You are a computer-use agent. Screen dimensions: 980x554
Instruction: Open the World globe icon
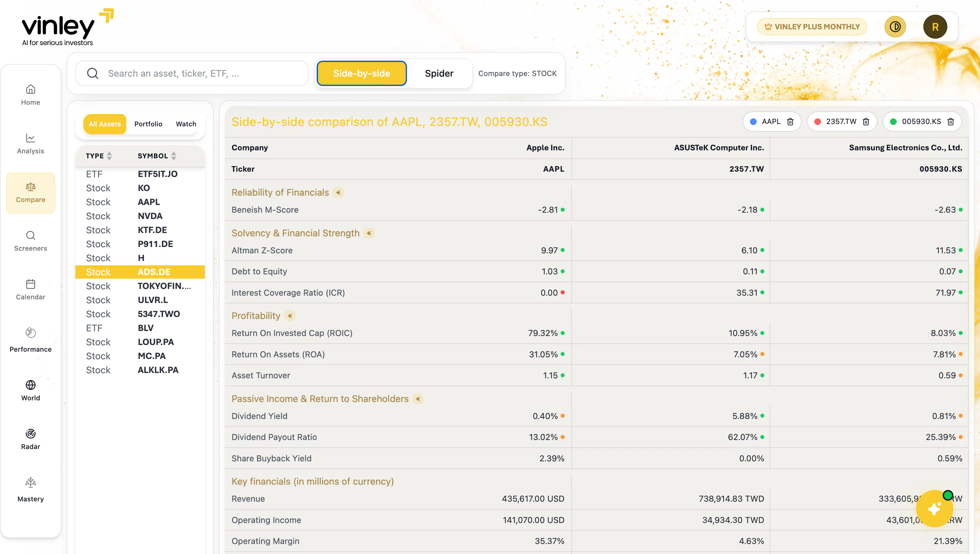(x=30, y=385)
